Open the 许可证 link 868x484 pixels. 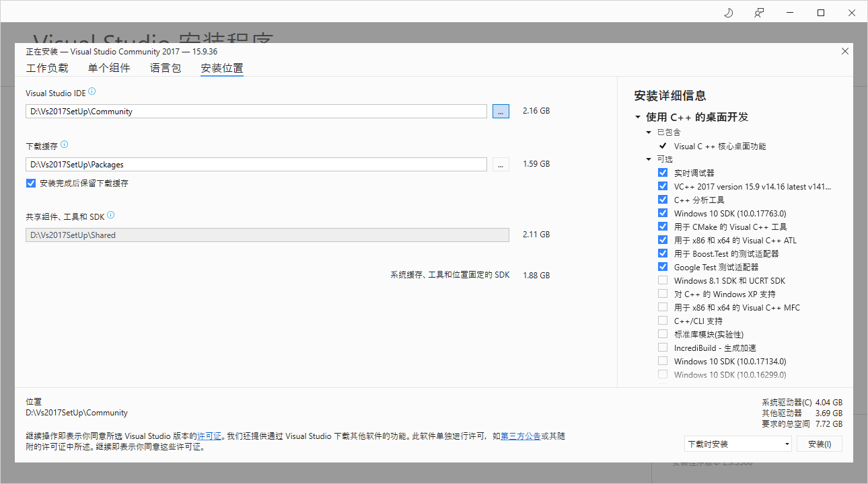[210, 436]
